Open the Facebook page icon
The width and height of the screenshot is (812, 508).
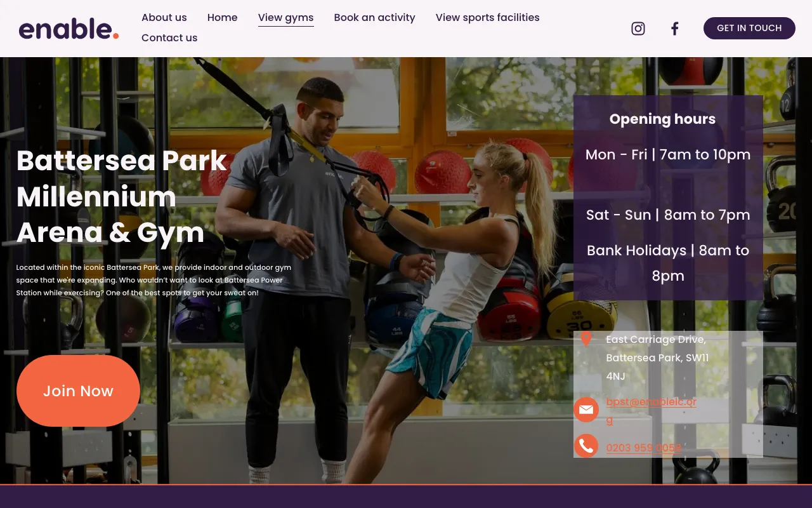[x=675, y=29]
